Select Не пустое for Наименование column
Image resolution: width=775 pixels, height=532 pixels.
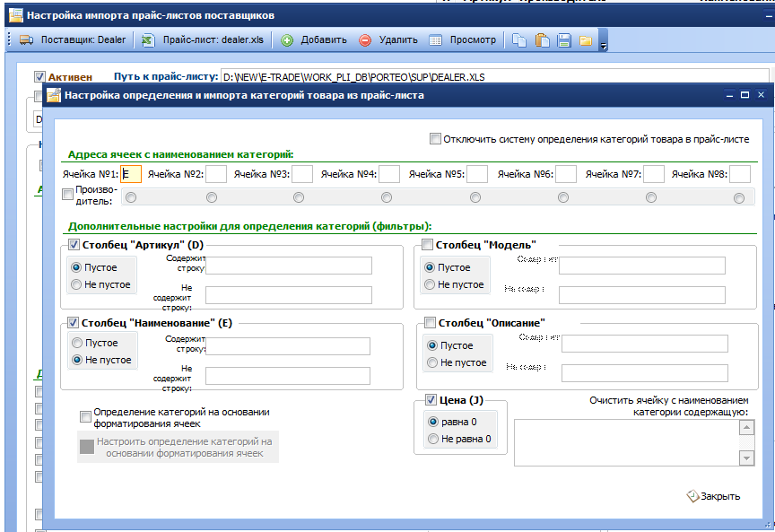pyautogui.click(x=77, y=360)
